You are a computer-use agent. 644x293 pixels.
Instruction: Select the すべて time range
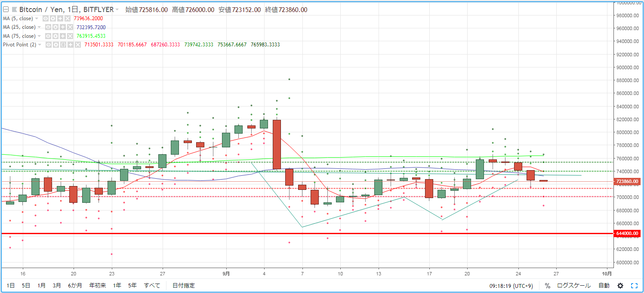152,286
